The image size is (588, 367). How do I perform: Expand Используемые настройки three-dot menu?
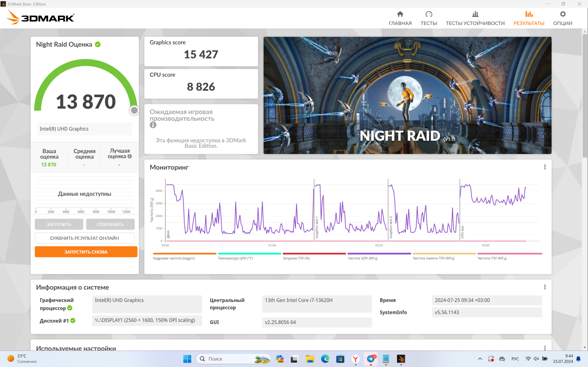[545, 348]
